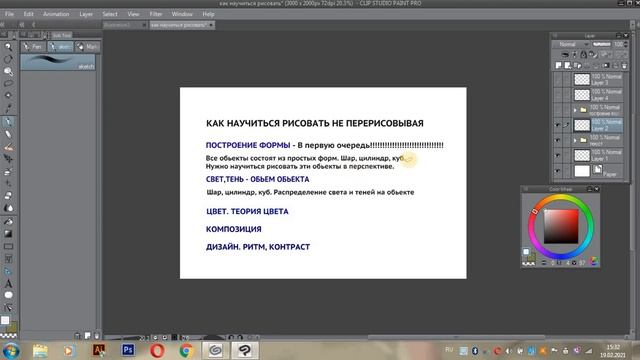The width and height of the screenshot is (640, 360).
Task: Open the Filter menu
Action: point(156,14)
